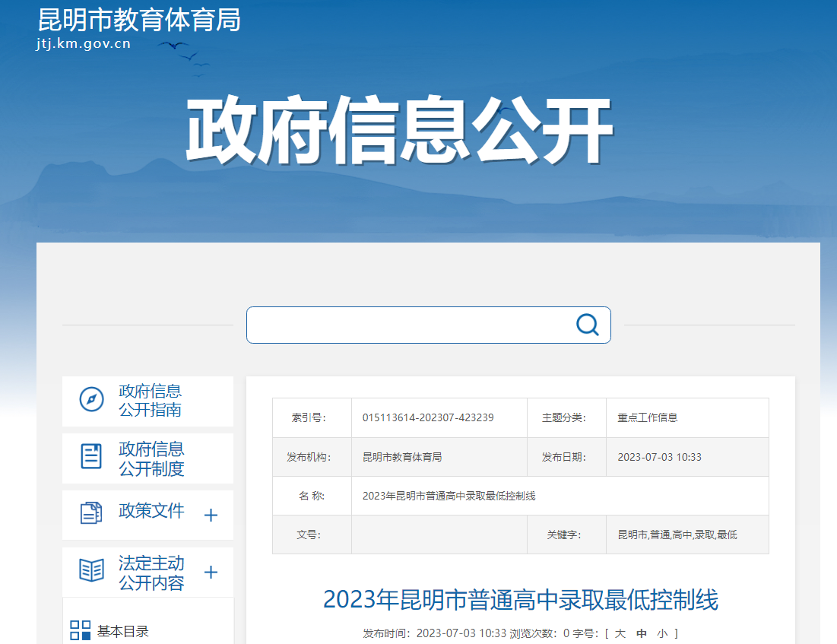837x644 pixels.
Task: Click the 昆明市教育体育局 site title
Action: (139, 19)
